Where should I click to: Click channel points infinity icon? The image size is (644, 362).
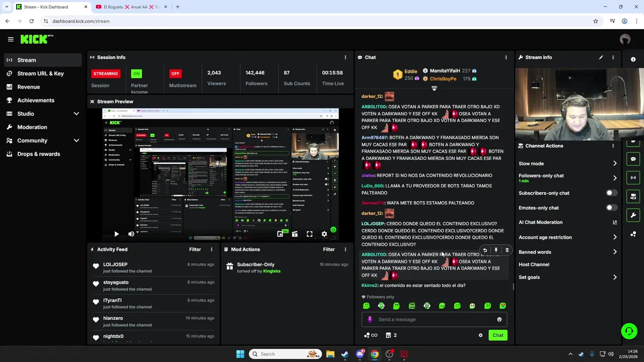370,335
